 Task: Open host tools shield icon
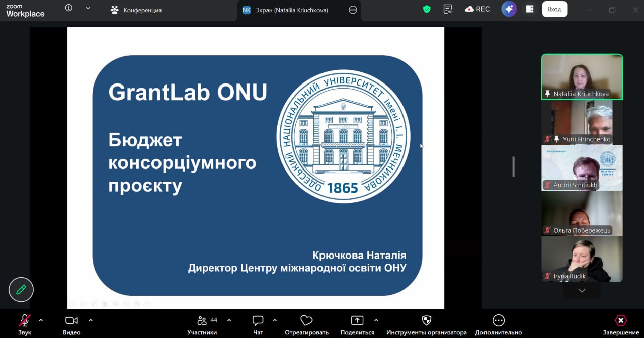click(x=426, y=325)
